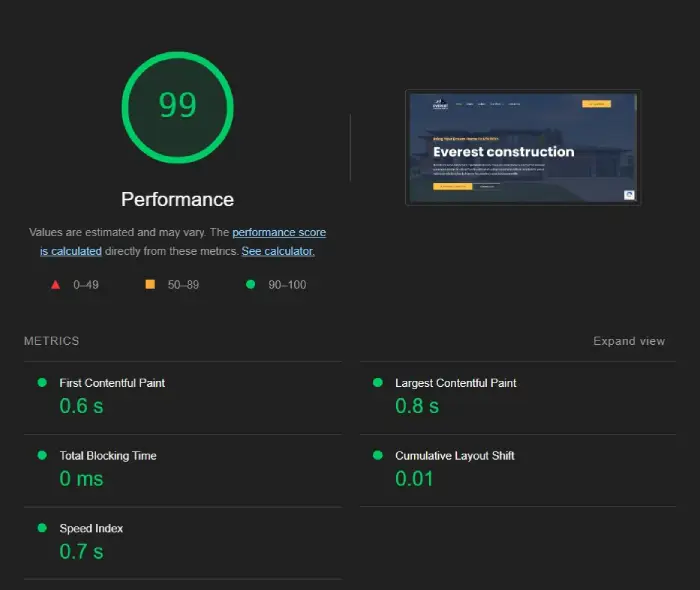
Task: Click green status dot beside Speed Index
Action: click(42, 528)
